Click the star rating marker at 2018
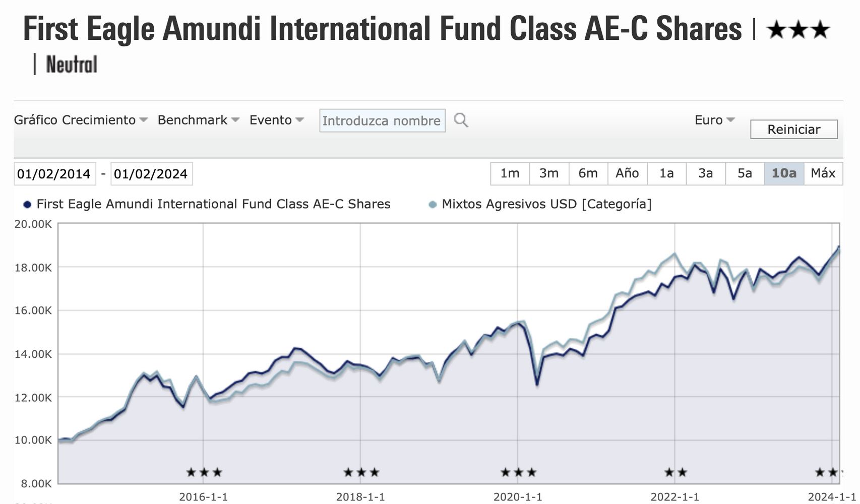Viewport: 860px width, 504px height. point(361,472)
